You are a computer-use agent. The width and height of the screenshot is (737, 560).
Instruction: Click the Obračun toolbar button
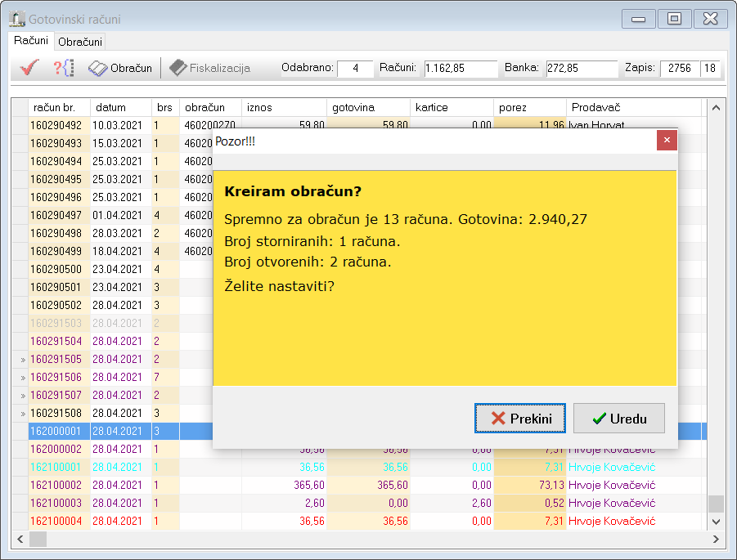[121, 69]
